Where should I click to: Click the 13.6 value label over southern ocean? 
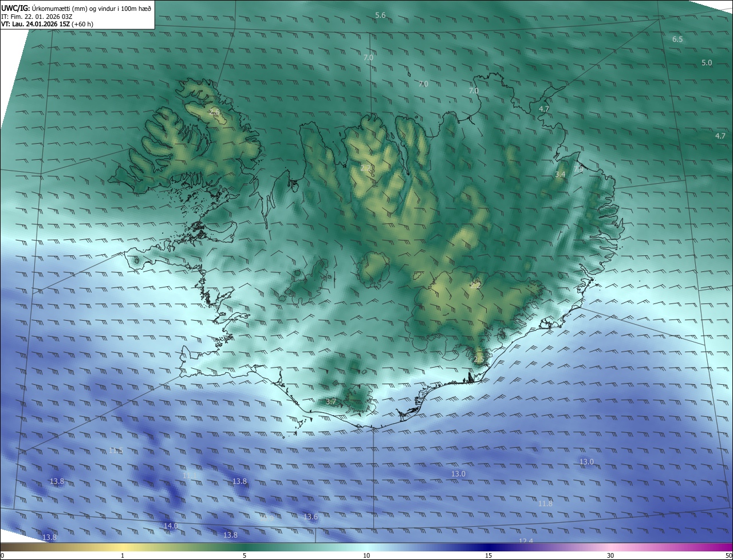click(310, 517)
